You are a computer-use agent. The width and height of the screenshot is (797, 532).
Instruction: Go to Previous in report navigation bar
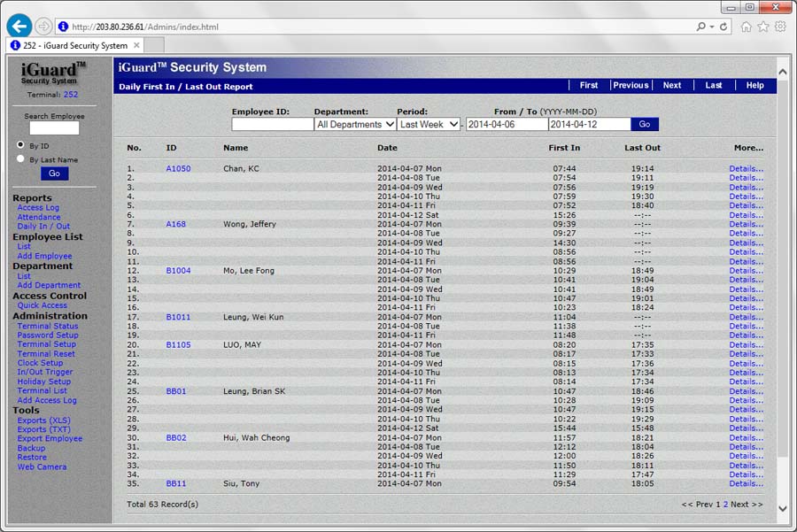point(631,85)
